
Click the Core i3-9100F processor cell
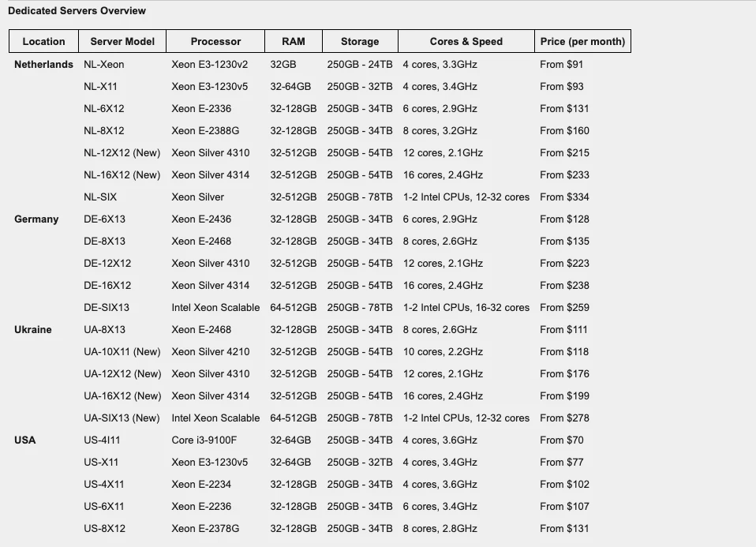pos(204,440)
